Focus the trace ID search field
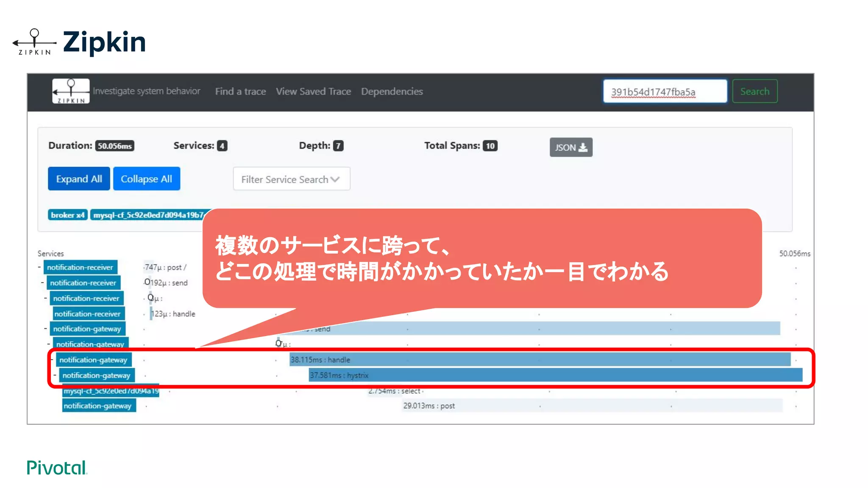The height and width of the screenshot is (488, 868). point(665,91)
